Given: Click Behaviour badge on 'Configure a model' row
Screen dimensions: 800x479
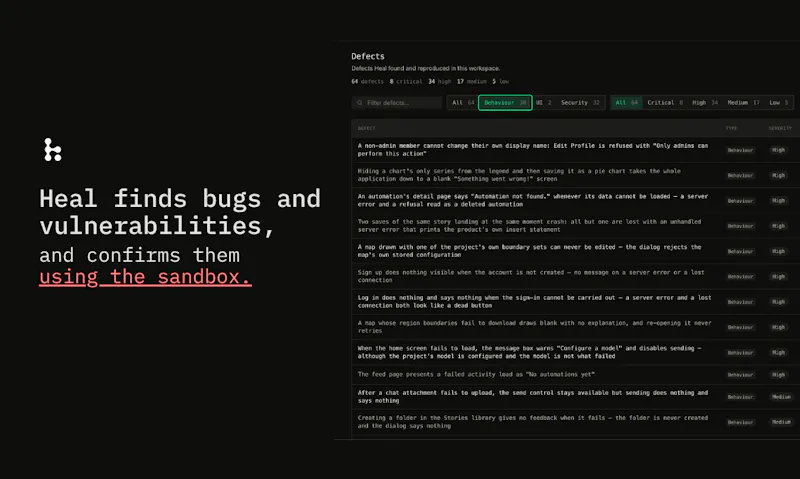Looking at the screenshot, I should pos(740,352).
